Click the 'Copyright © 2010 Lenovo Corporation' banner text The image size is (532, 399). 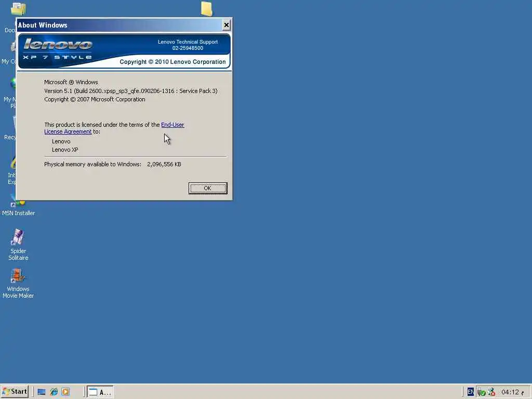[x=172, y=62]
